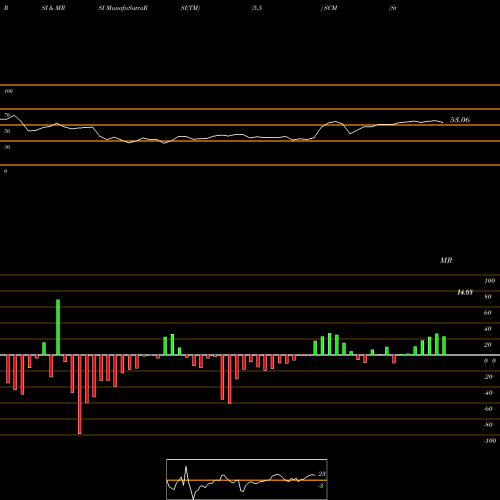Click the RSI value label 53.06
This screenshot has height=500, width=500.
coord(460,120)
